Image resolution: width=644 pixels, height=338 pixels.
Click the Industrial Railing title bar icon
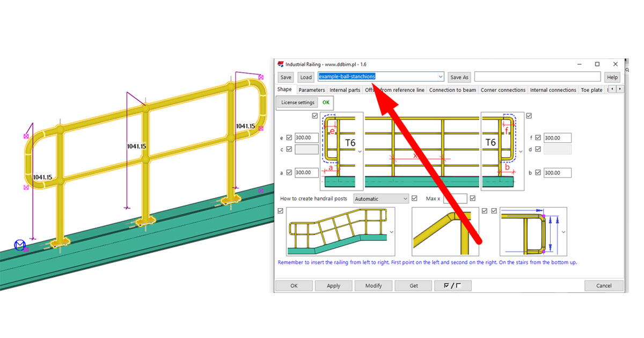(281, 64)
